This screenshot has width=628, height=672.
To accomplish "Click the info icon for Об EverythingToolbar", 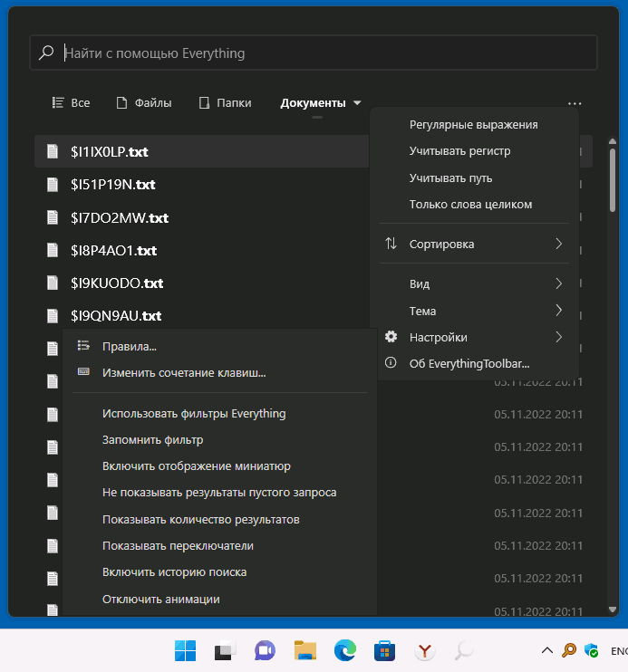I will point(391,362).
